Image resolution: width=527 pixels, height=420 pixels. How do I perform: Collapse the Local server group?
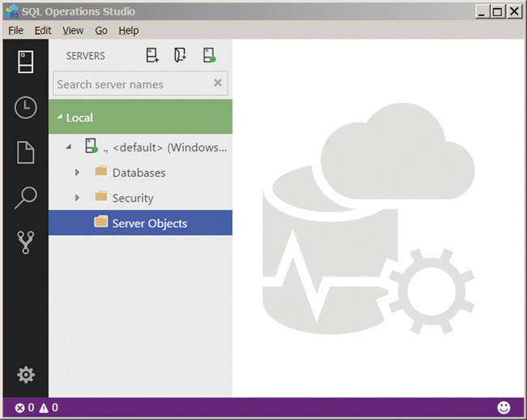(60, 117)
